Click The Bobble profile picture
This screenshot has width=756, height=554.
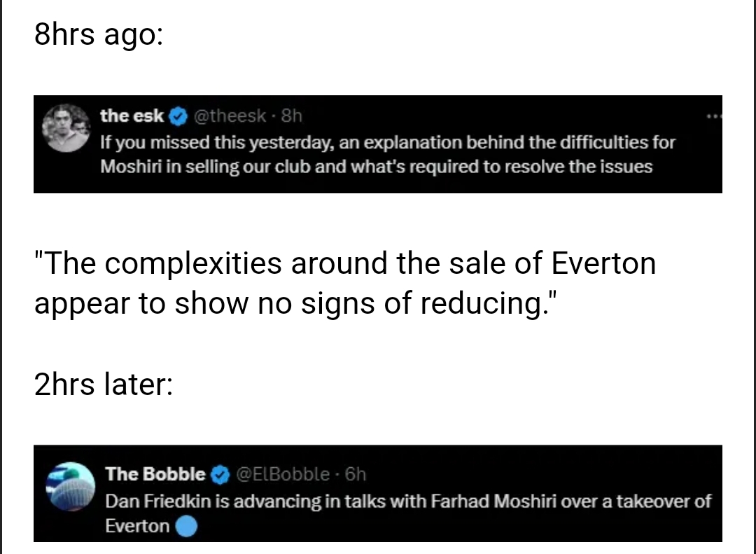coord(70,486)
